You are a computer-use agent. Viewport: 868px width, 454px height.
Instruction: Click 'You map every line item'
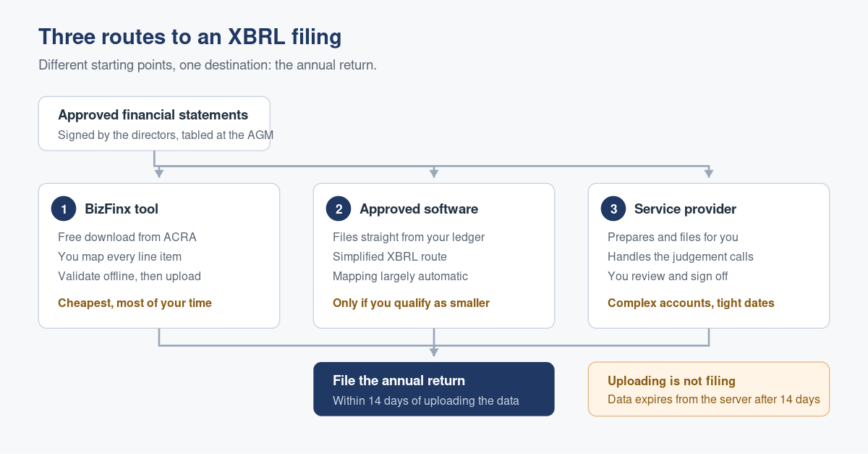point(119,256)
